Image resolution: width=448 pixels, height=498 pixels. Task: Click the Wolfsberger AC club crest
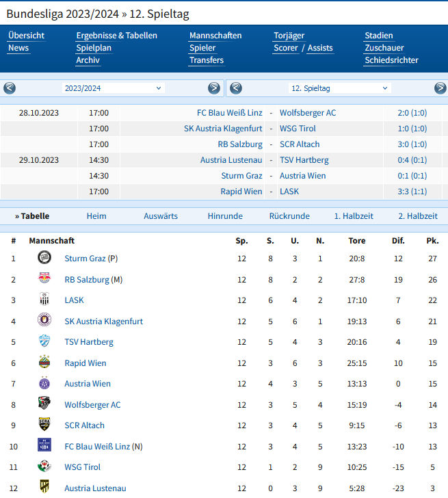pos(44,404)
